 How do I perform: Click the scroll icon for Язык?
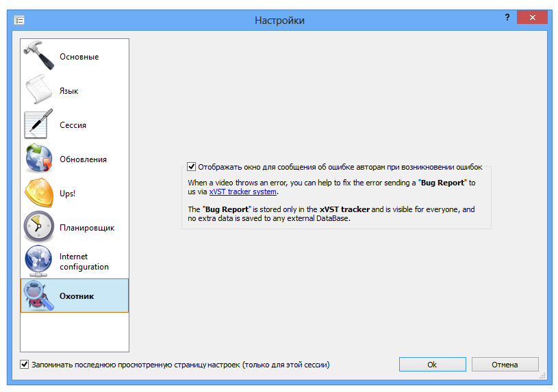point(39,90)
